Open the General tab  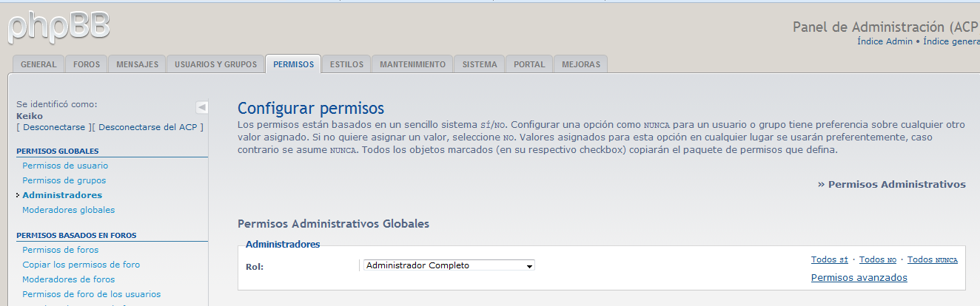(38, 64)
